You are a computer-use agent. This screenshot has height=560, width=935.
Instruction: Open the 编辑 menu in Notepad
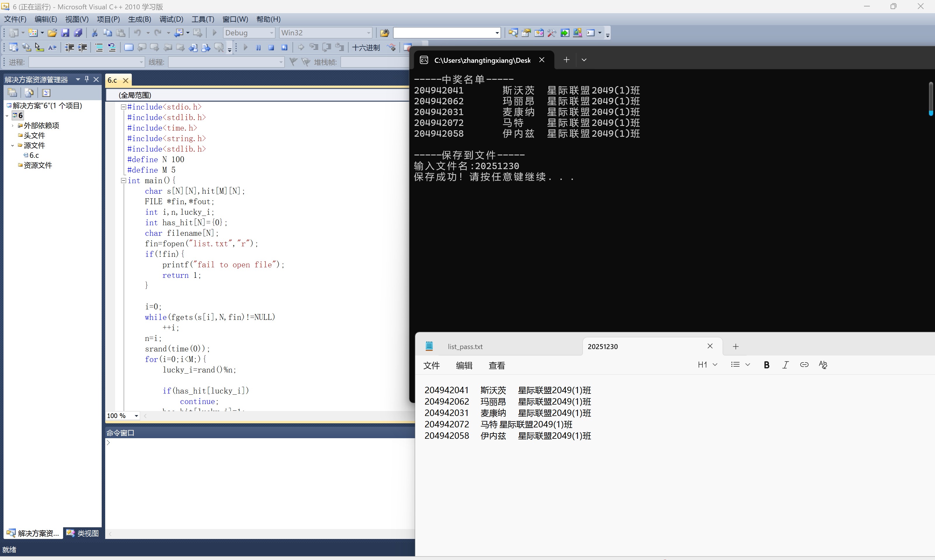(464, 365)
